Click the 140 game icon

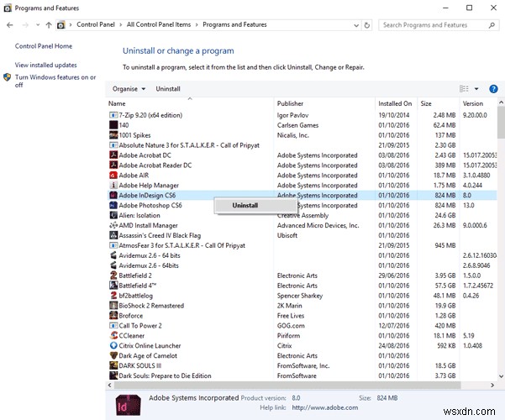click(x=113, y=125)
